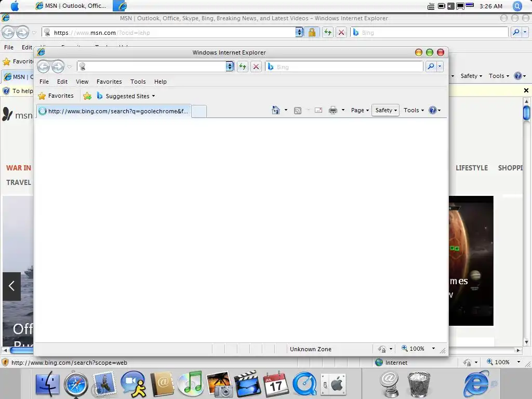Click TRAVEL link on MSN page

pyautogui.click(x=19, y=182)
